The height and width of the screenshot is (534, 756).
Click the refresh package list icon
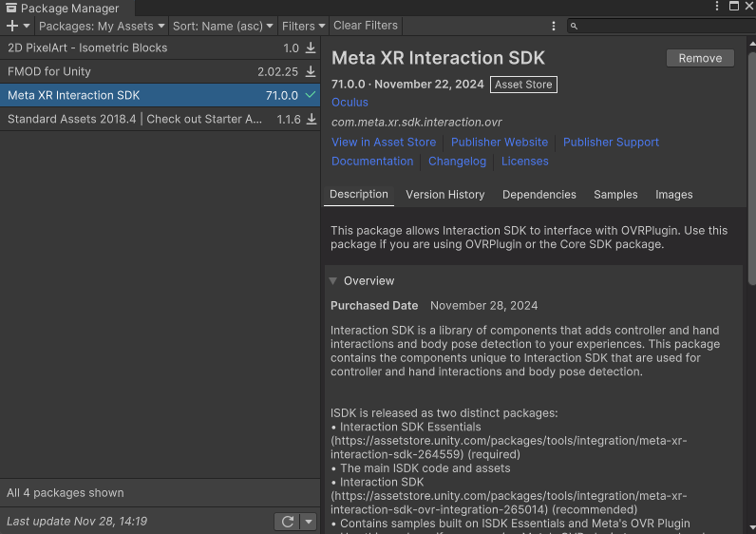tap(286, 522)
